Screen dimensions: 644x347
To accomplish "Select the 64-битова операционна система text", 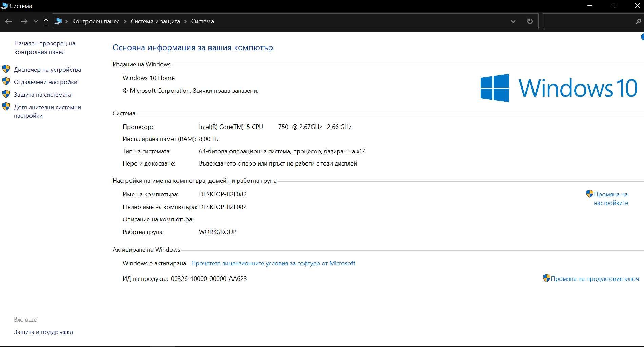I will click(x=282, y=151).
